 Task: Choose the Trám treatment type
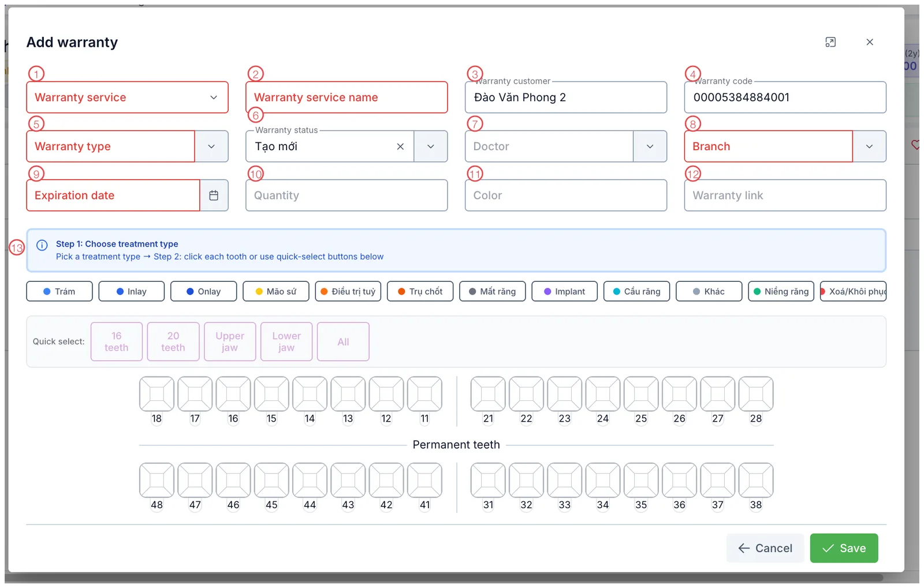pyautogui.click(x=59, y=291)
